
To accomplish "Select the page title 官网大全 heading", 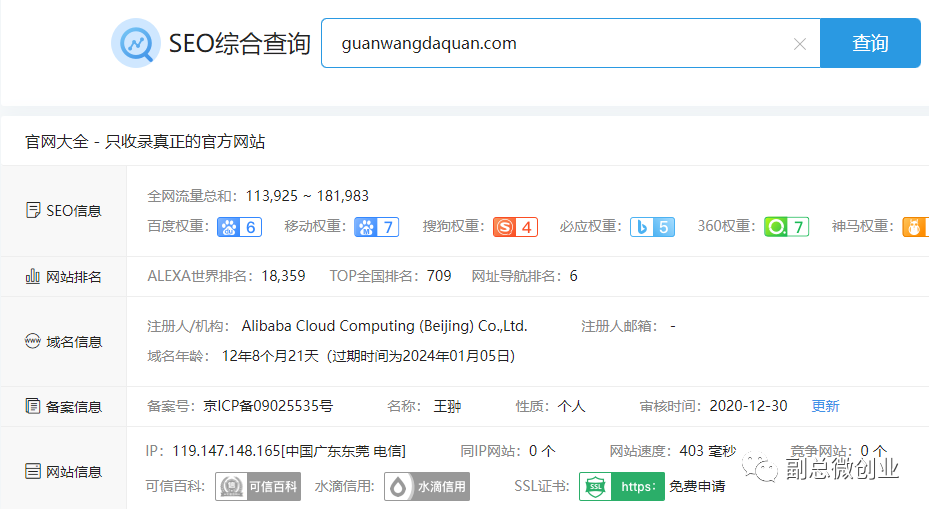I will pos(145,142).
